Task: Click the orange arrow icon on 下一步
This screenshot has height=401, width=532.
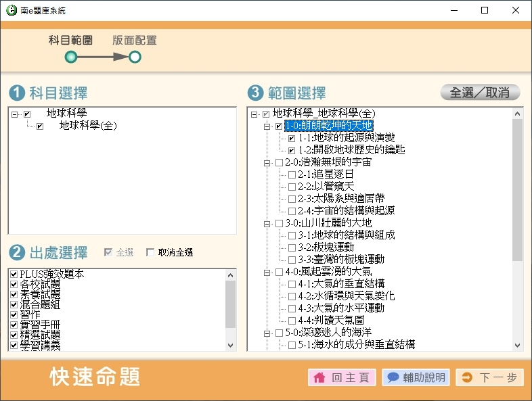Action: [467, 377]
